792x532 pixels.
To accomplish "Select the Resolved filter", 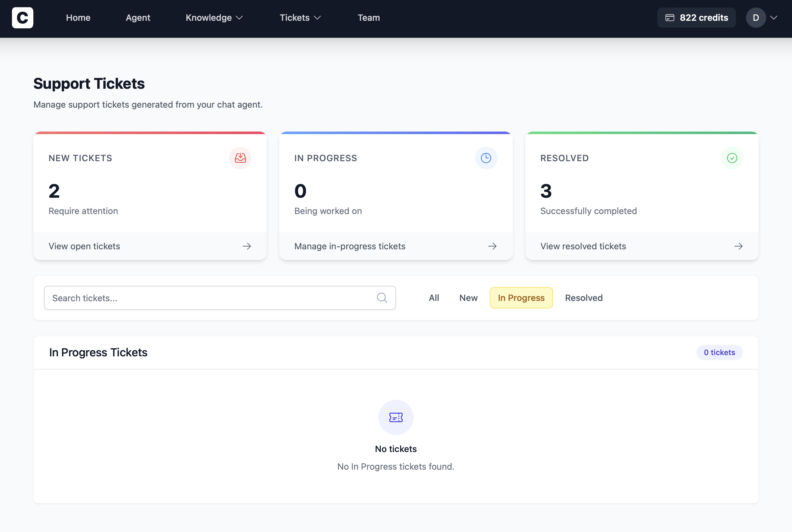I will [x=583, y=298].
